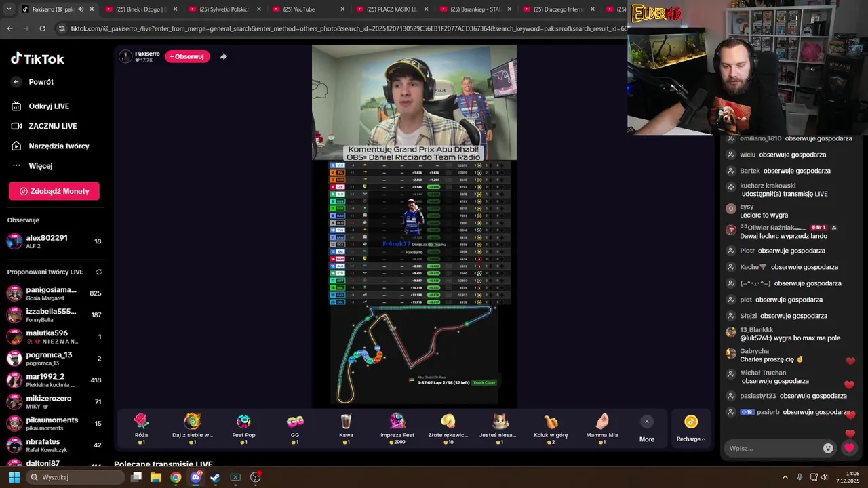
Task: Open malutka596 LIVE creator
Action: [54, 337]
